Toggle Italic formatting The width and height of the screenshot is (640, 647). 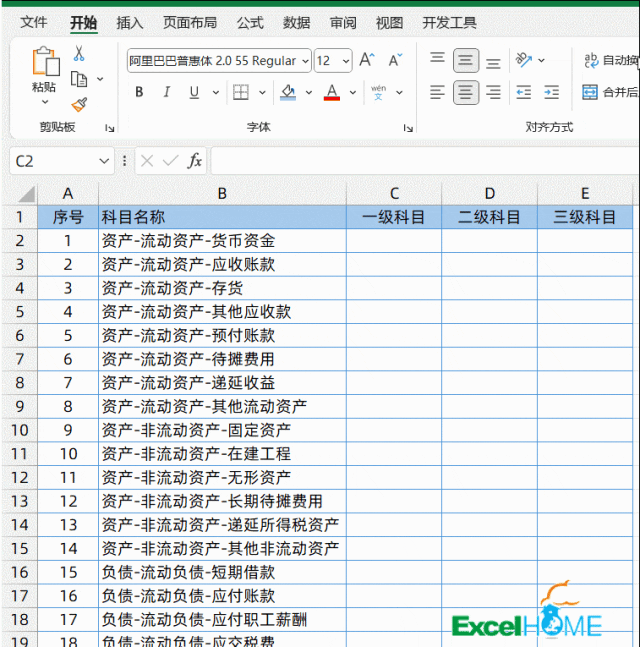coord(165,93)
